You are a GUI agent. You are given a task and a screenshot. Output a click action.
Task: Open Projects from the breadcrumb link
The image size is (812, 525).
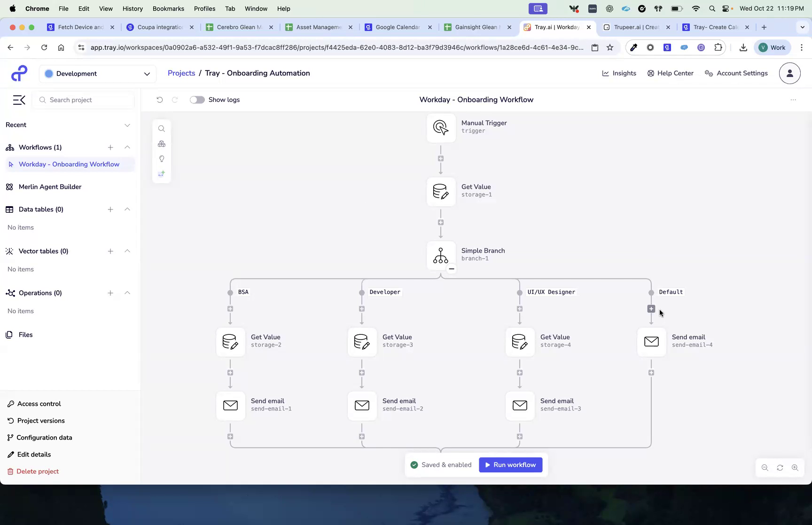pyautogui.click(x=181, y=73)
